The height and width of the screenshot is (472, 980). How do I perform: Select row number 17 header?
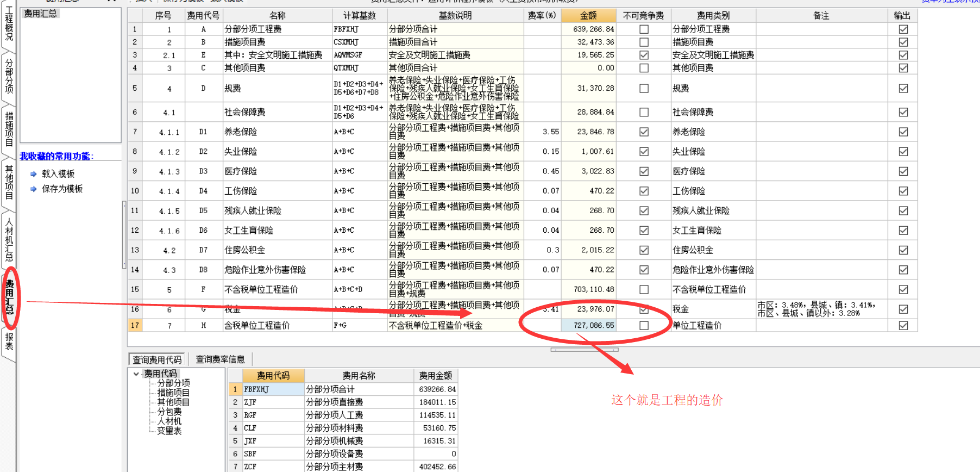[x=135, y=325]
